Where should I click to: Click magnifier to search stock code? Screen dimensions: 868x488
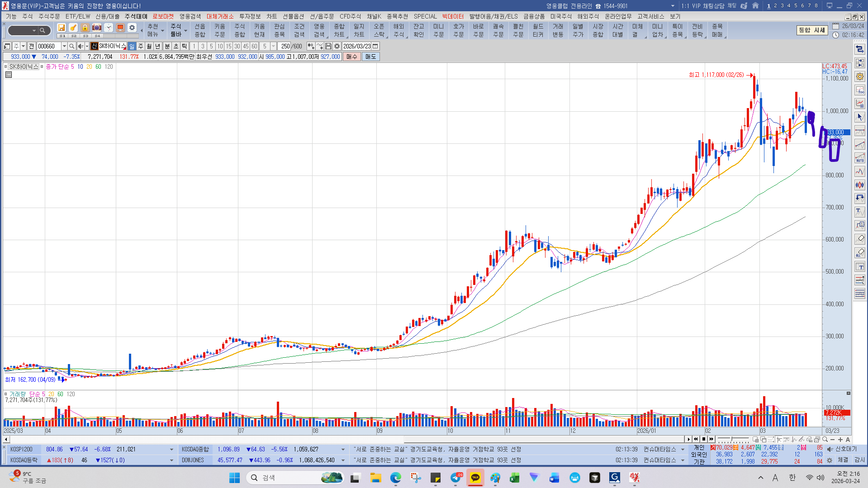72,46
